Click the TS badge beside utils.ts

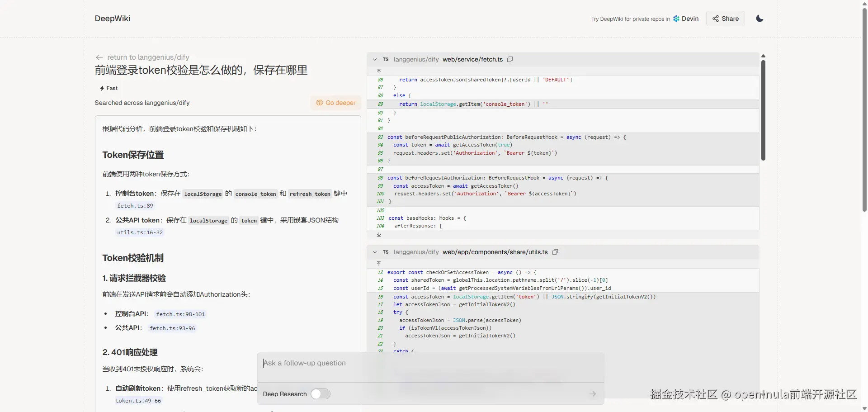point(386,252)
